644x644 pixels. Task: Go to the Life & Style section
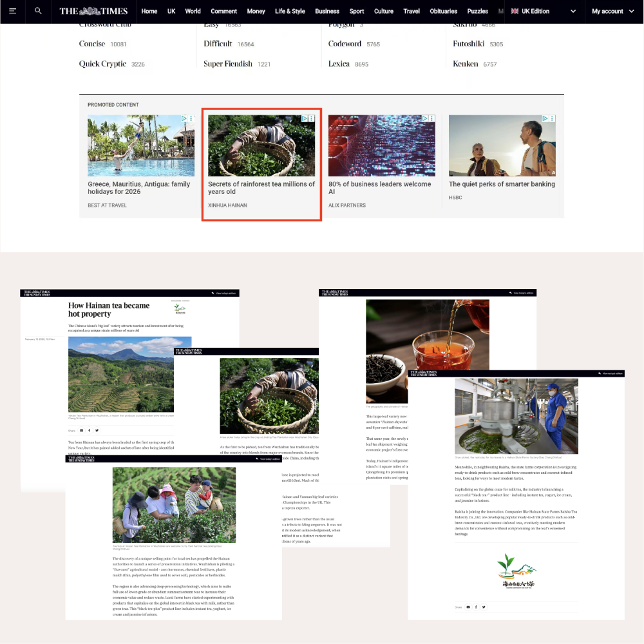click(x=290, y=11)
